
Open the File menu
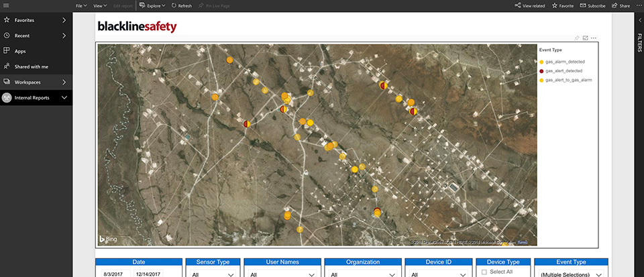81,5
